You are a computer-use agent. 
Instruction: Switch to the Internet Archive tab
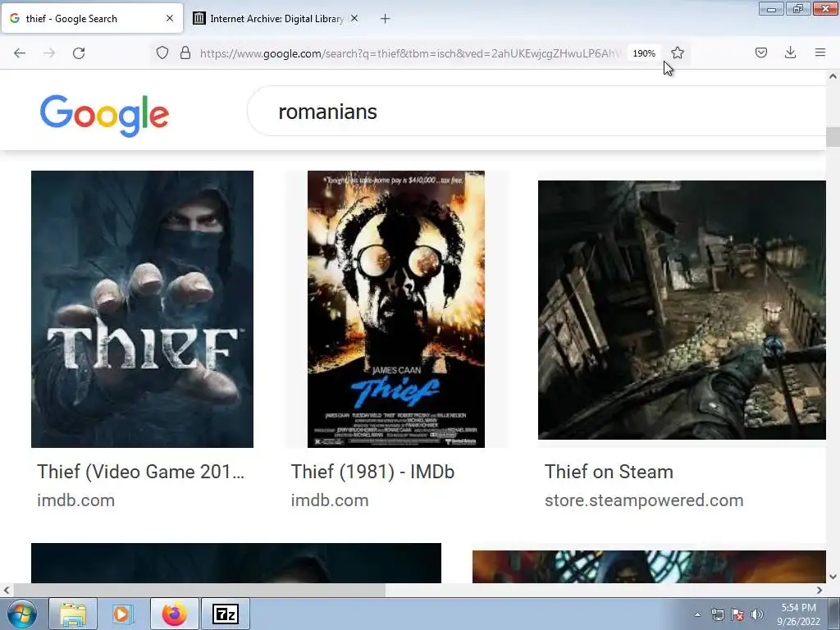pyautogui.click(x=276, y=18)
